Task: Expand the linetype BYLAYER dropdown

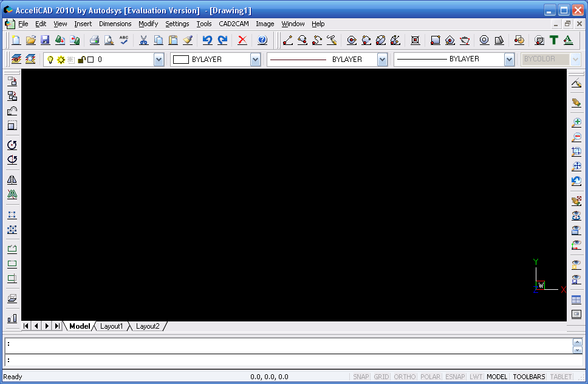Action: pyautogui.click(x=381, y=60)
